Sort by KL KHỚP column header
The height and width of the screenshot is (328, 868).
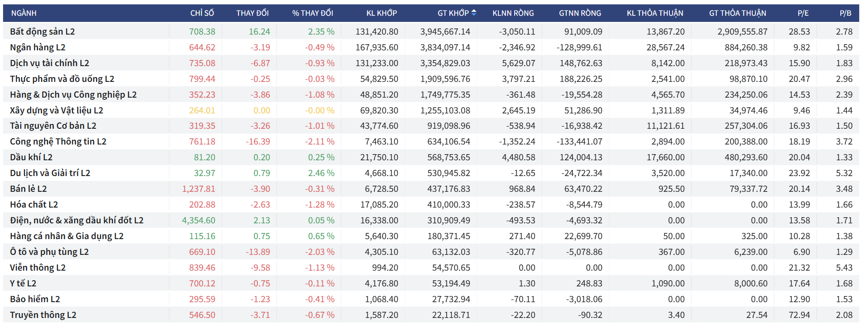point(381,13)
